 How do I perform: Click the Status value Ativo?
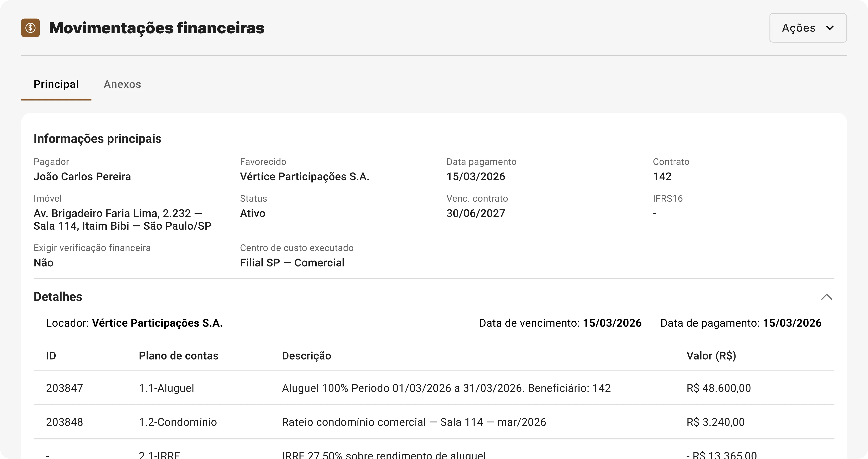point(252,213)
